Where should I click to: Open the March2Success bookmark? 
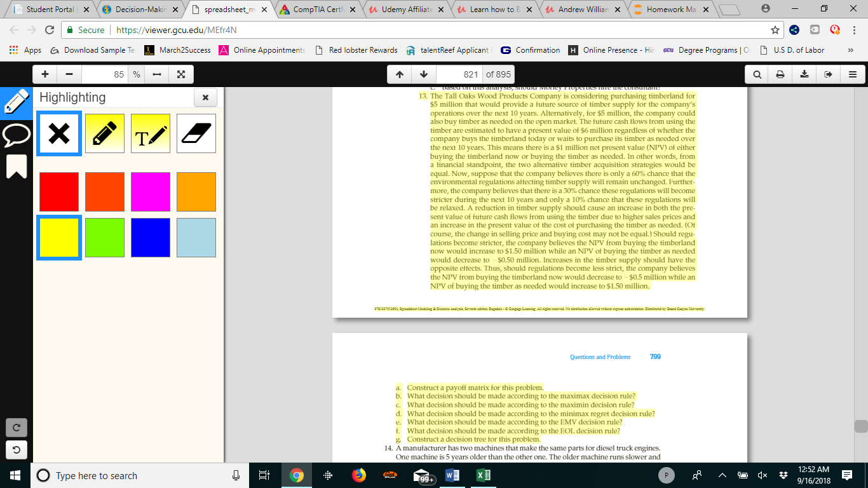[178, 50]
